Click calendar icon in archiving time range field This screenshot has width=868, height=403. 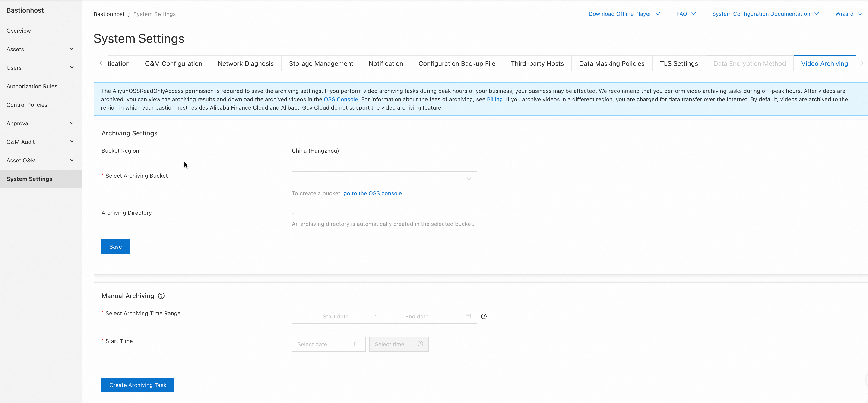468,316
